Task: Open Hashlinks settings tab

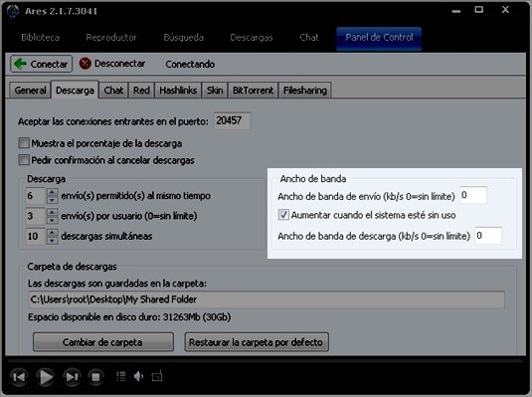Action: point(178,91)
